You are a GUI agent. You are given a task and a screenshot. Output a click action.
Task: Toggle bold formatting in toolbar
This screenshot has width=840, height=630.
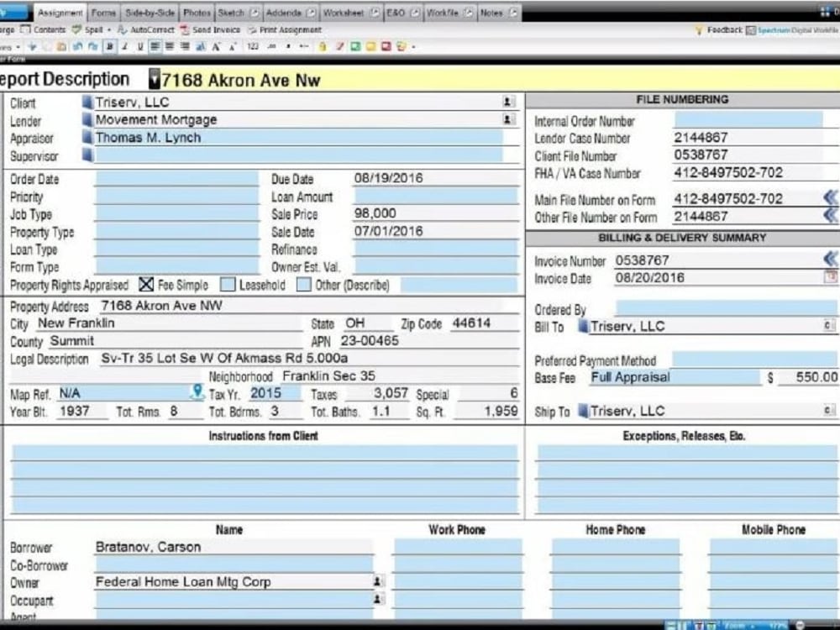pos(110,46)
